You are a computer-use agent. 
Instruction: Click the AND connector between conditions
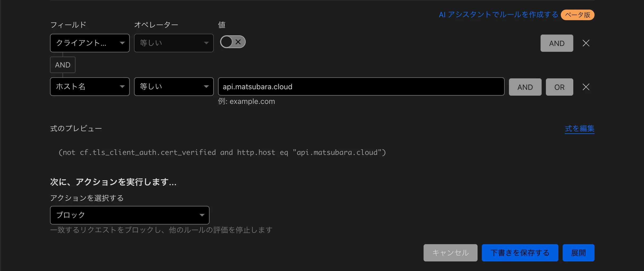(63, 65)
